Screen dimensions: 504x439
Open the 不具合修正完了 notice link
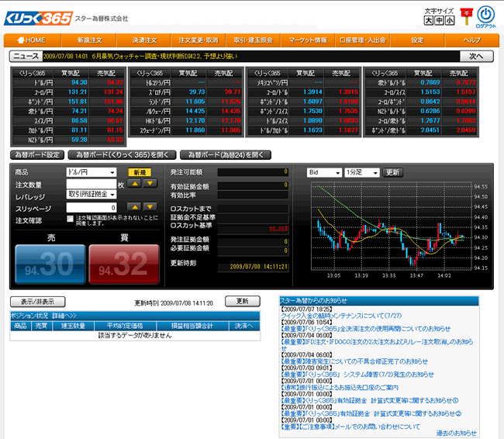pos(354,361)
